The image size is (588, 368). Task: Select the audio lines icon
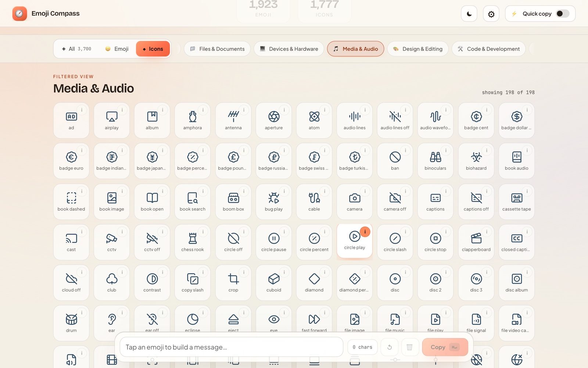(355, 120)
